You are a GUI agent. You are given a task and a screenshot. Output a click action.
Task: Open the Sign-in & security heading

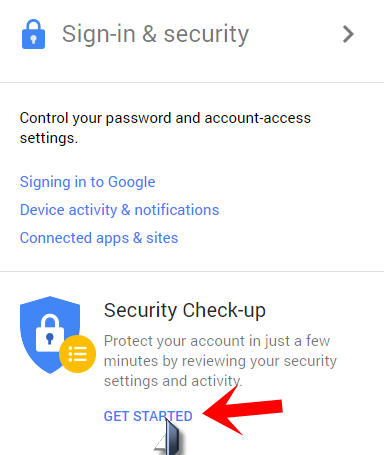coord(155,34)
